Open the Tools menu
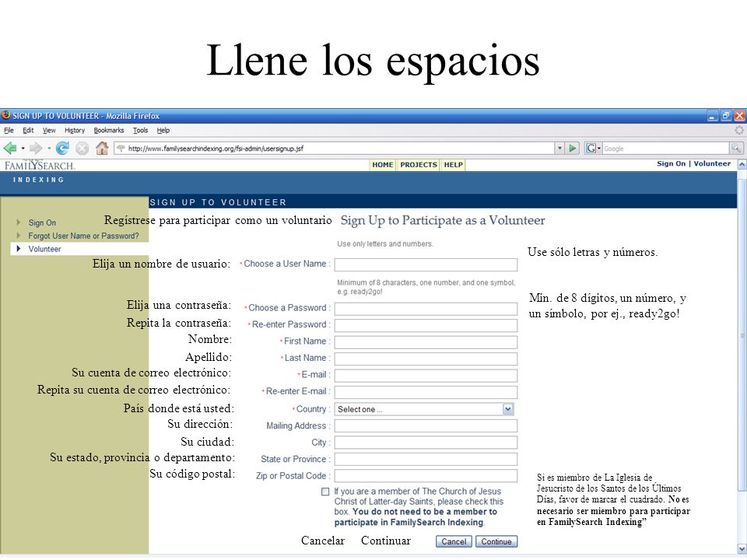747x560 pixels. 140,130
